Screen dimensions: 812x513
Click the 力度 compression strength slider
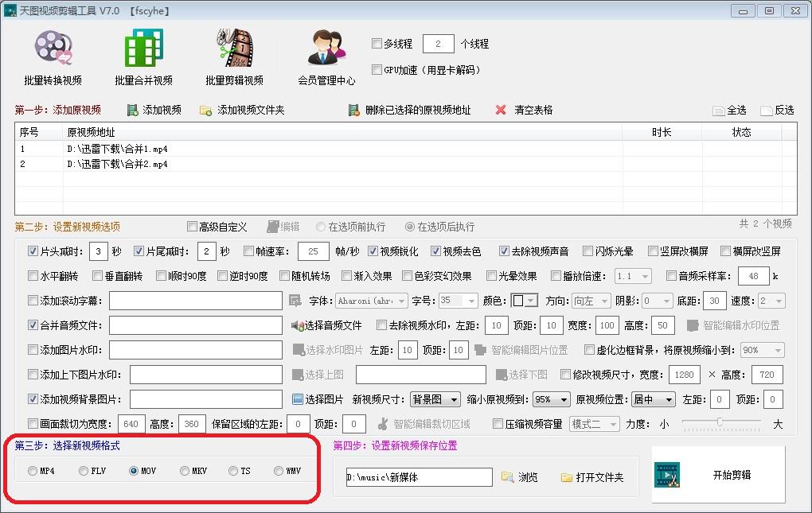[x=721, y=424]
